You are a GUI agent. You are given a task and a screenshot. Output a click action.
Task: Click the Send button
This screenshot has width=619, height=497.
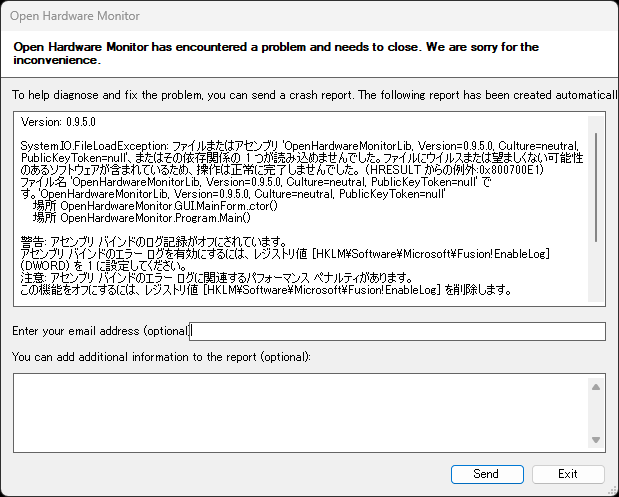[x=486, y=474]
